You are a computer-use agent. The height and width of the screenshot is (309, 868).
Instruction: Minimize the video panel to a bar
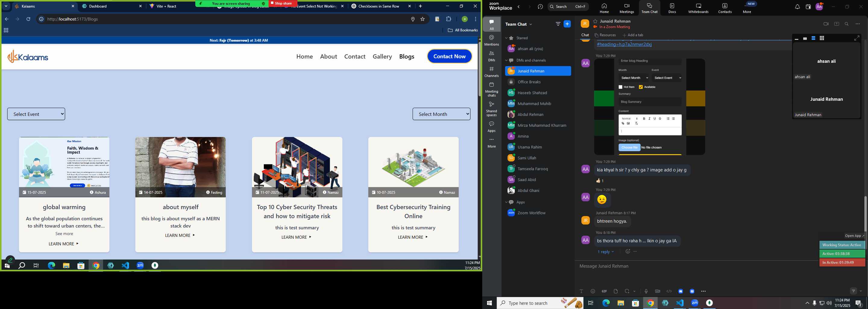[797, 39]
